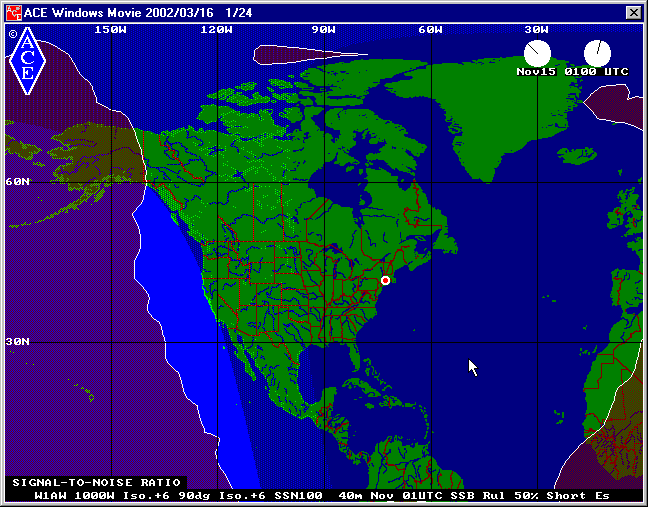Screen dimensions: 648x507
Task: Click the 01UTC status entry
Action: (422, 495)
